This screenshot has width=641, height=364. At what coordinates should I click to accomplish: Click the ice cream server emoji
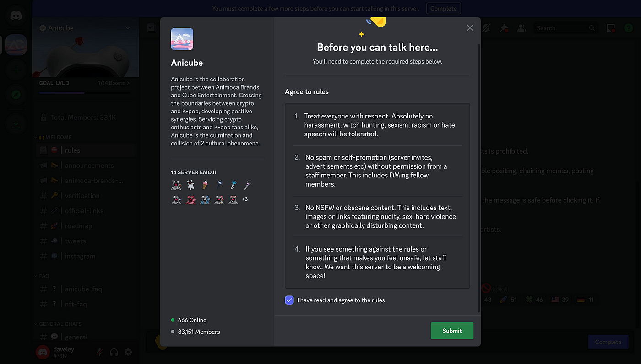205,185
